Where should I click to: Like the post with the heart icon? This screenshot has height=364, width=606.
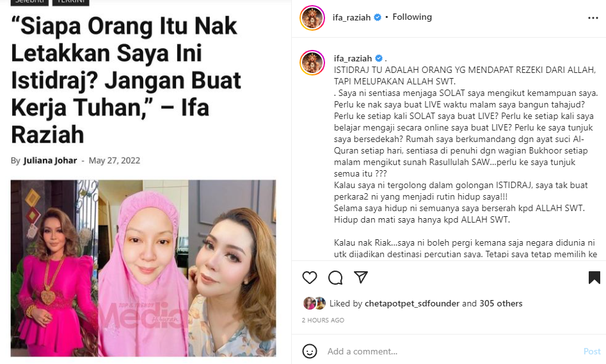[x=310, y=278]
